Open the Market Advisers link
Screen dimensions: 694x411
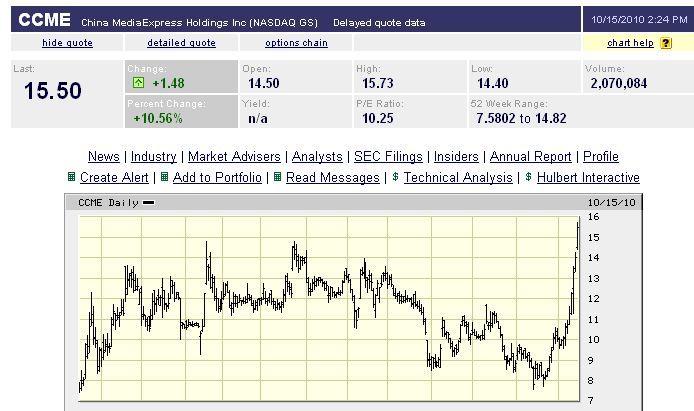234,157
